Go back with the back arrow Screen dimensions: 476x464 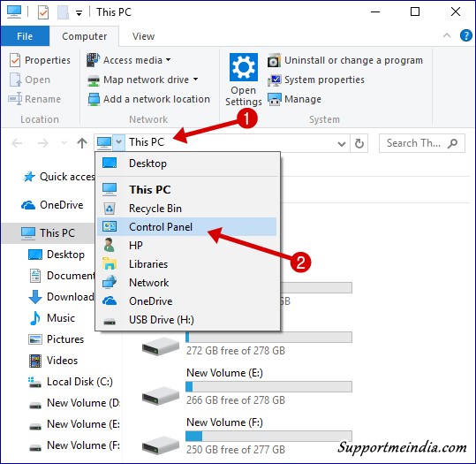pos(17,143)
